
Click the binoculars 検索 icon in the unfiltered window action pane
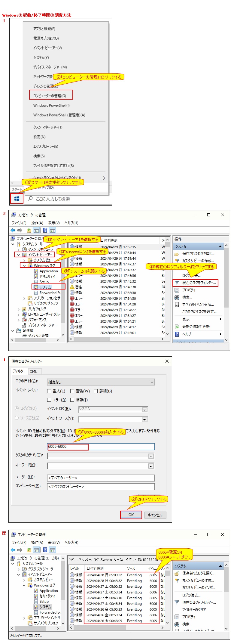coord(177,297)
